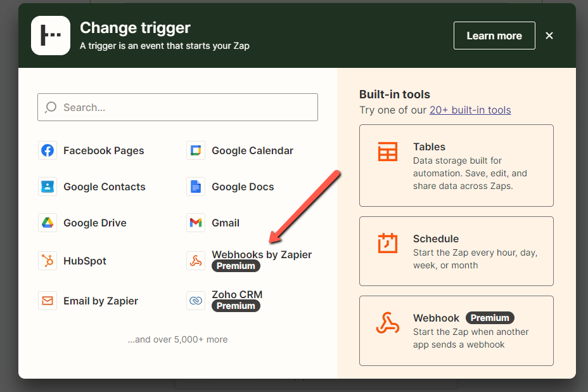Click the Google Drive icon

pyautogui.click(x=48, y=223)
